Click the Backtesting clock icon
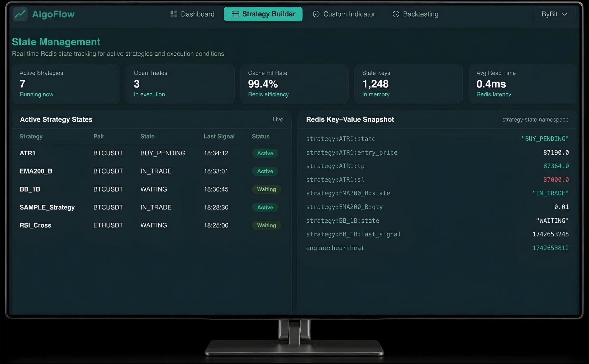589x364 pixels. (x=396, y=14)
